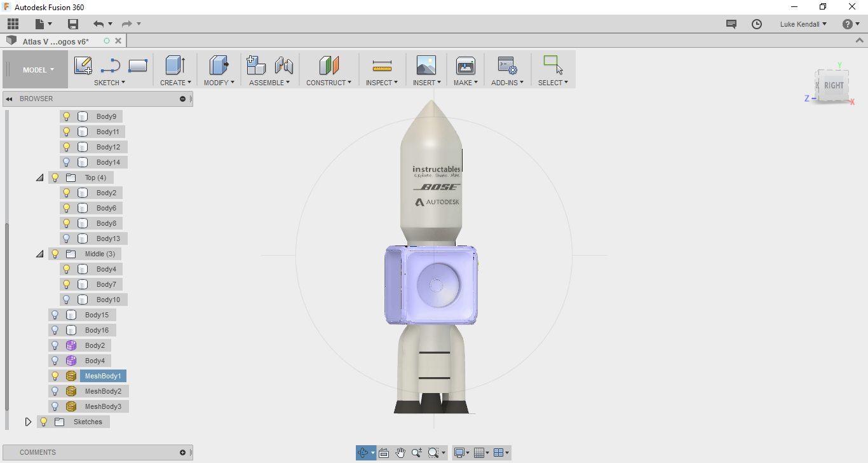Screen dimensions: 868x463
Task: Click Browser panel options circle button
Action: click(x=183, y=99)
